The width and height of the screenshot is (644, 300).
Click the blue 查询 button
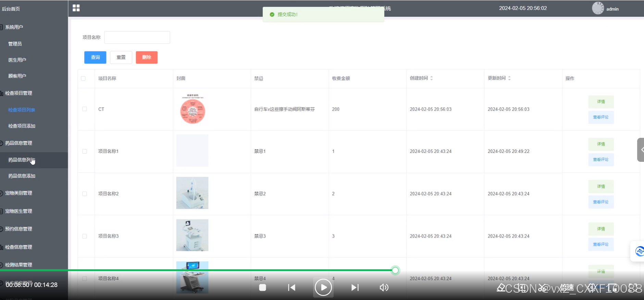click(95, 57)
